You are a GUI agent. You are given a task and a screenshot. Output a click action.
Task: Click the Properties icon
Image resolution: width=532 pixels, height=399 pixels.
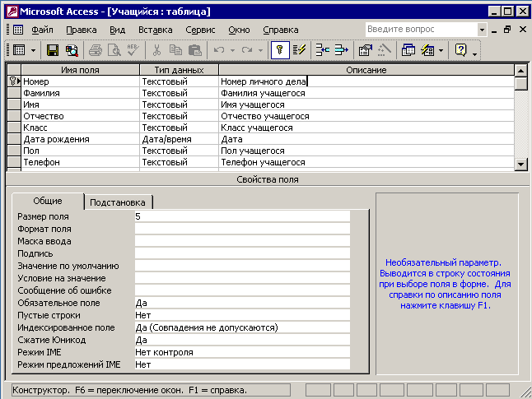[365, 50]
